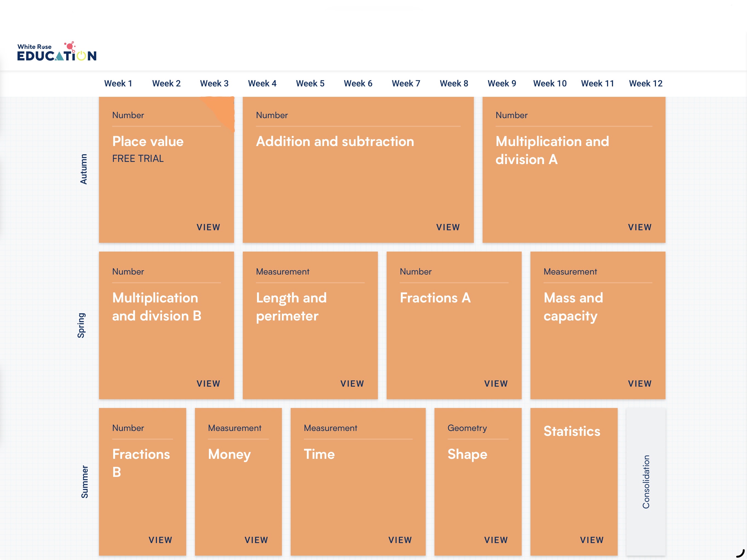Open the Statistics block title

click(x=571, y=431)
